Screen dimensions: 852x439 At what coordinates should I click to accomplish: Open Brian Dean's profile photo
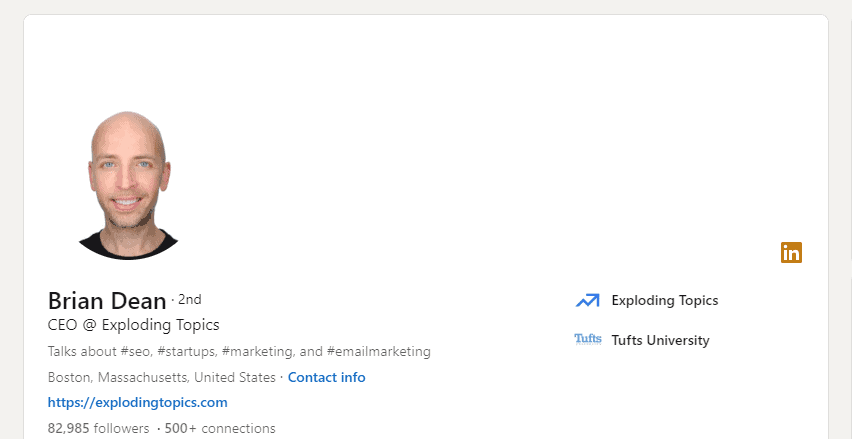(x=127, y=186)
